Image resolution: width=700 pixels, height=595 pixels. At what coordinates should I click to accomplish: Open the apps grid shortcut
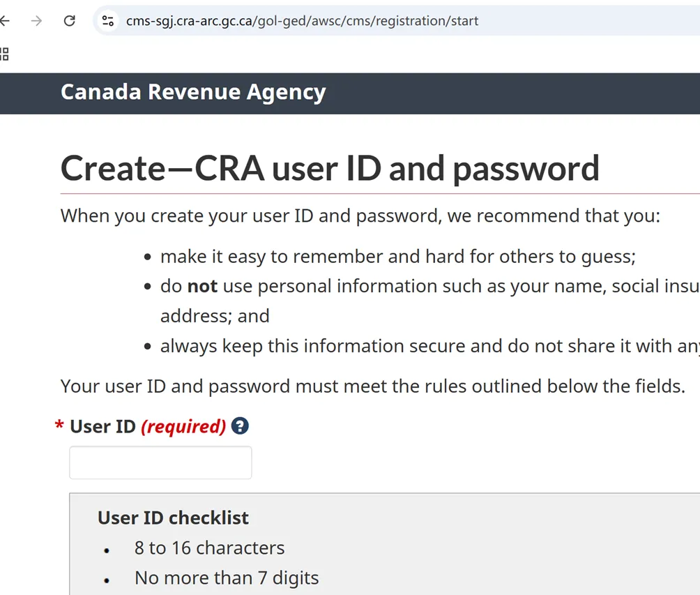coord(4,54)
